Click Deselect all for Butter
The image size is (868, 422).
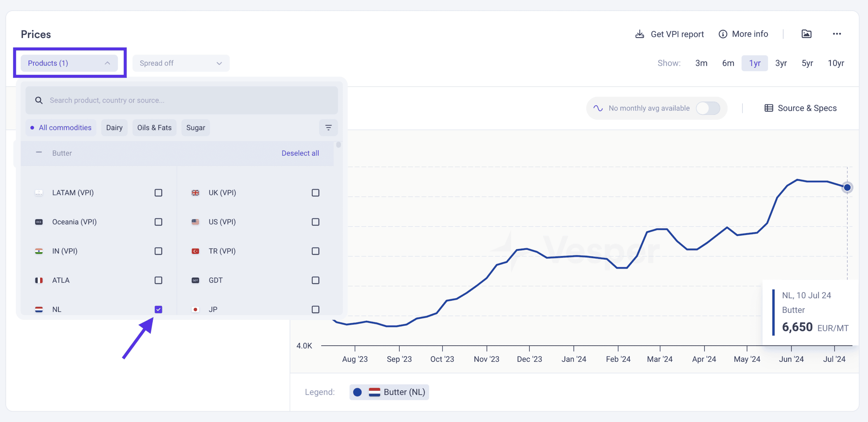click(x=300, y=153)
